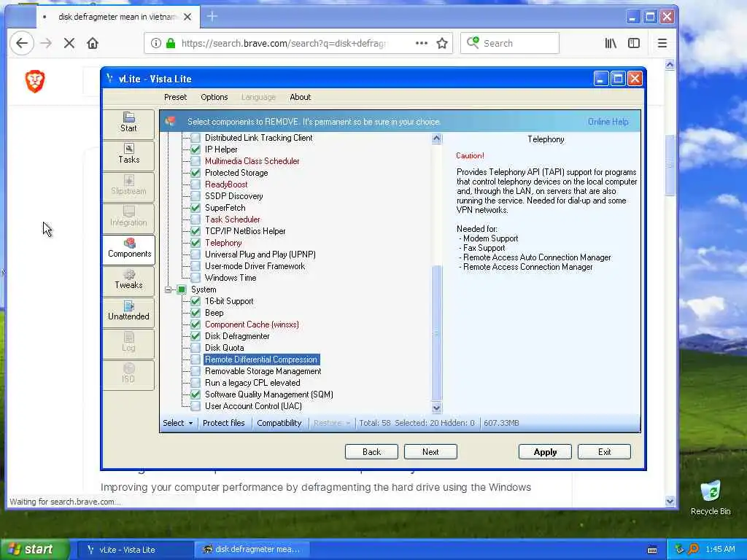Uncheck the Disk Defragmenter component
747x560 pixels.
point(196,336)
